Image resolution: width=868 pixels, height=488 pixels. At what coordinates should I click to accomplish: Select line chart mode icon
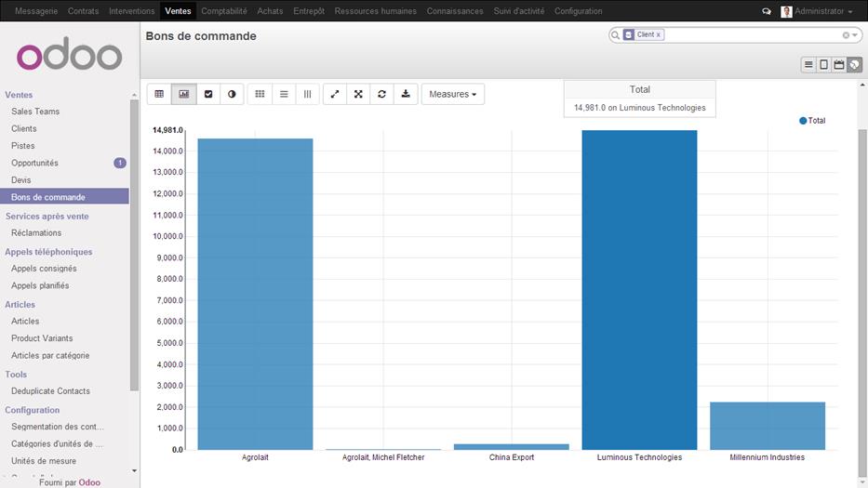[x=208, y=94]
